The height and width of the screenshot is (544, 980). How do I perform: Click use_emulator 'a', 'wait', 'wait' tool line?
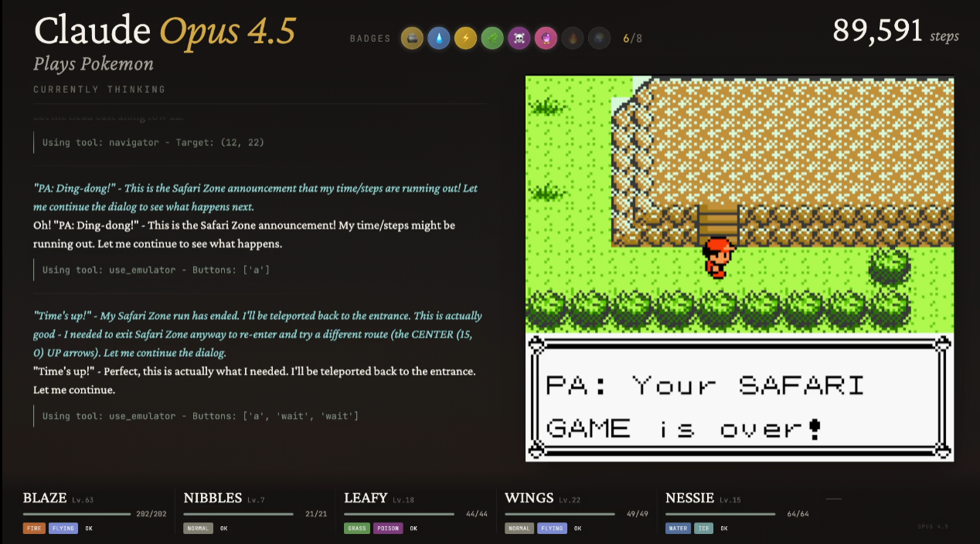(x=200, y=416)
